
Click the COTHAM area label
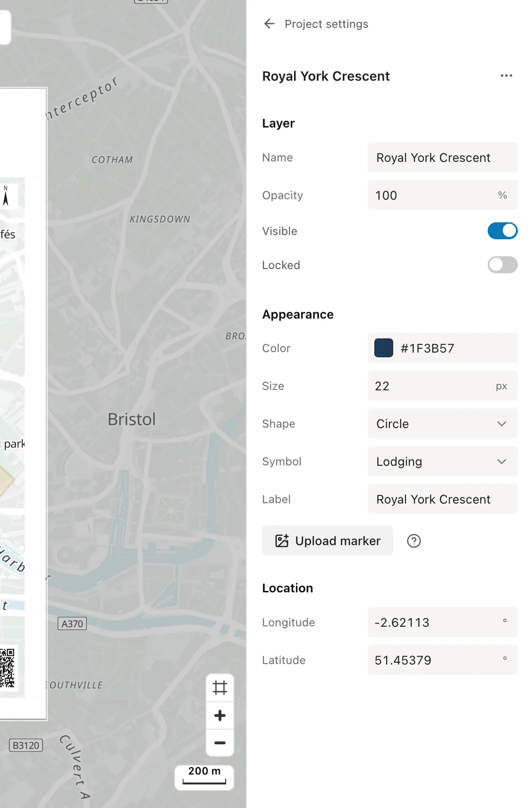[x=112, y=160]
